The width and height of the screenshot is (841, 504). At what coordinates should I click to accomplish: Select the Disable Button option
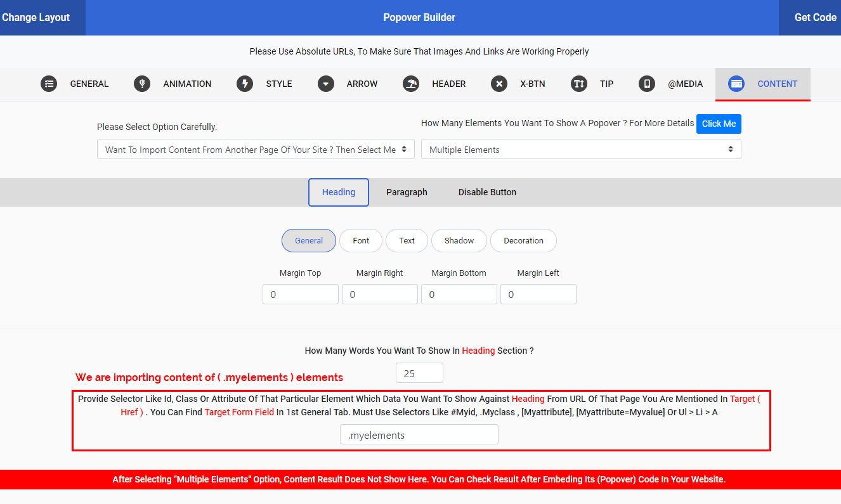tap(487, 191)
